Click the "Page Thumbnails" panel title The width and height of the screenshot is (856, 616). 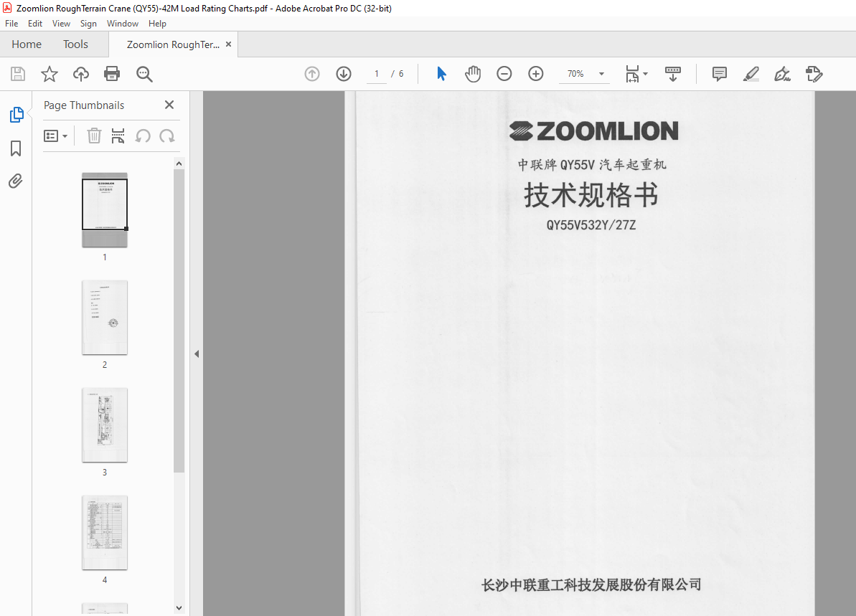click(84, 105)
